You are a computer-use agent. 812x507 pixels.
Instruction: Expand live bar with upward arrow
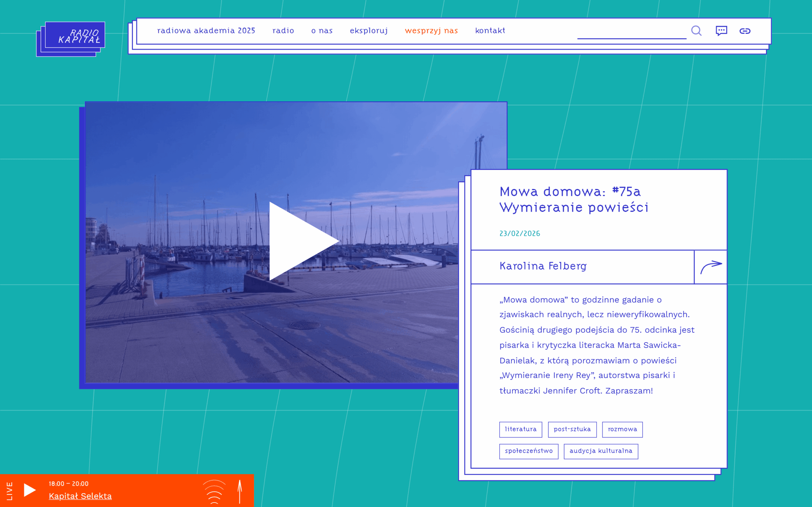[x=239, y=491]
